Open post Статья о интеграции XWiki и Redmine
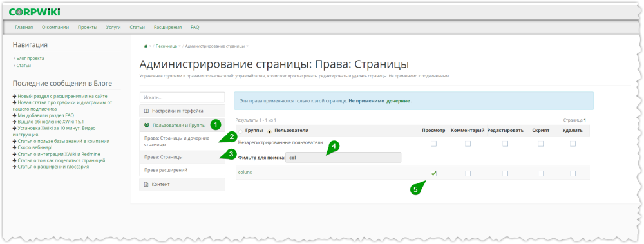The image size is (644, 244). pos(59,154)
